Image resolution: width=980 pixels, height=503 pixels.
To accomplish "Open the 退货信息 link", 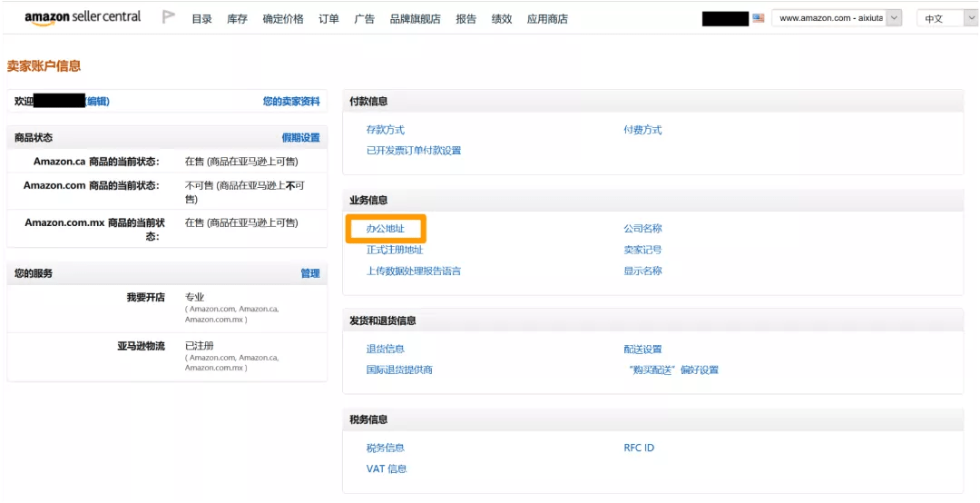I will (x=386, y=349).
